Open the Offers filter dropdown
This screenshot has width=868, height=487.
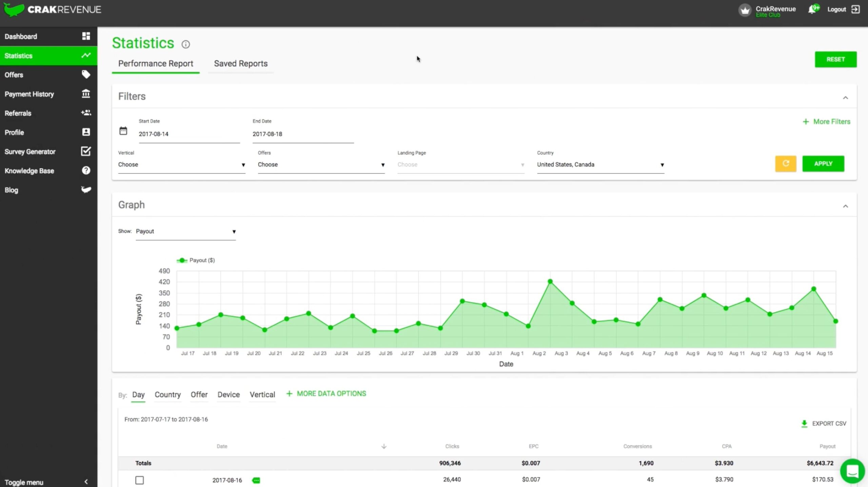321,165
